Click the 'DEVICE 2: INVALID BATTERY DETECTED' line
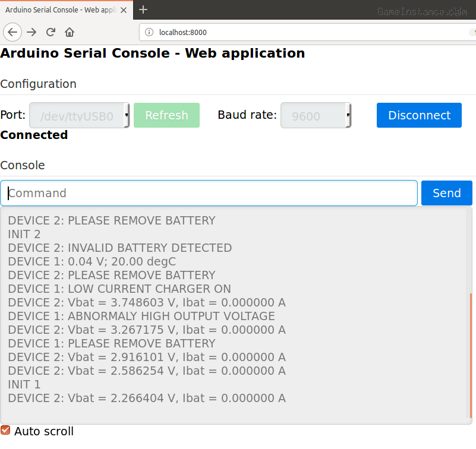 click(120, 248)
